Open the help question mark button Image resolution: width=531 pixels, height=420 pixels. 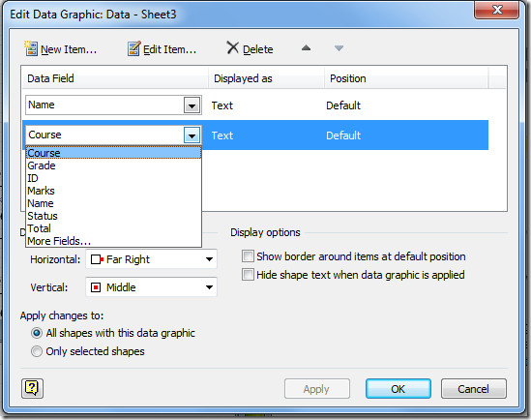[32, 388]
